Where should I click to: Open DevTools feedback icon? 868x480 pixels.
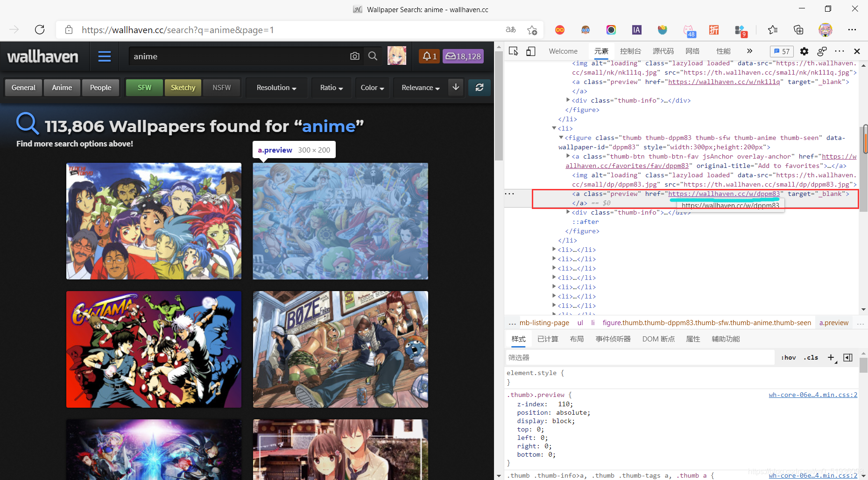tap(822, 51)
